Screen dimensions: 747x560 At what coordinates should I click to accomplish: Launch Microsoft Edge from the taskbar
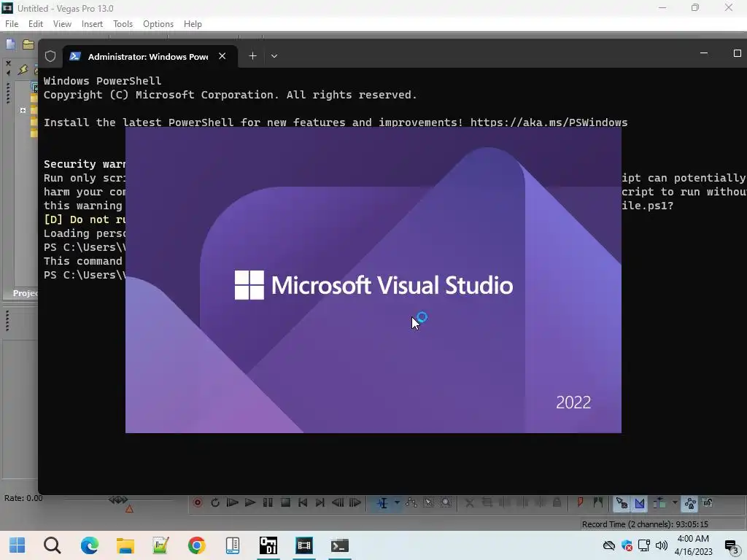89,545
